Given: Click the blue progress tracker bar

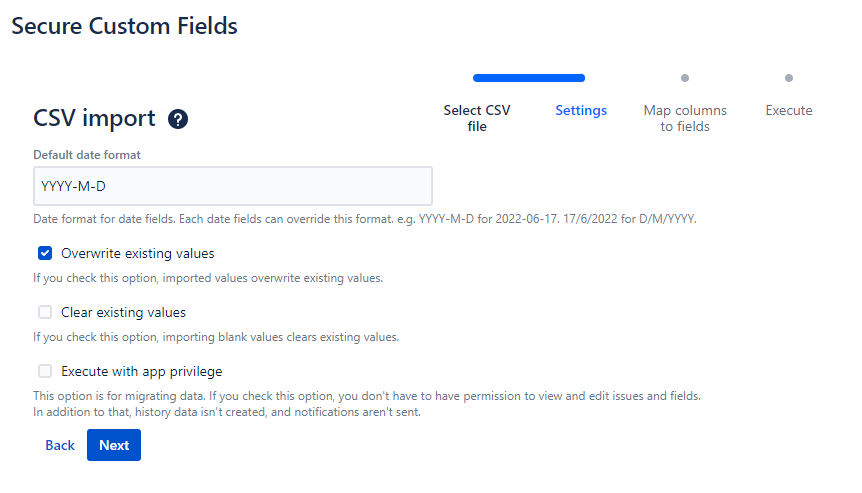Looking at the screenshot, I should (x=529, y=78).
